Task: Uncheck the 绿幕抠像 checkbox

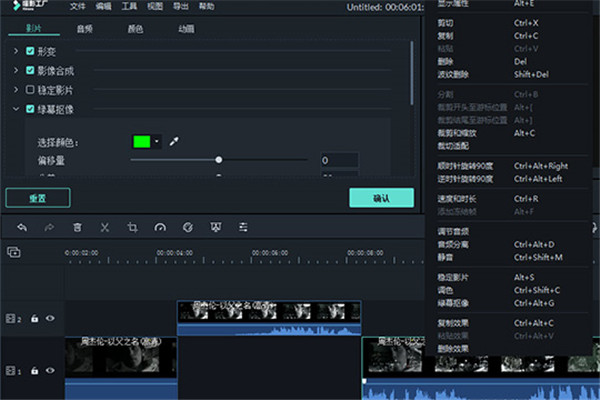Action: click(30, 108)
